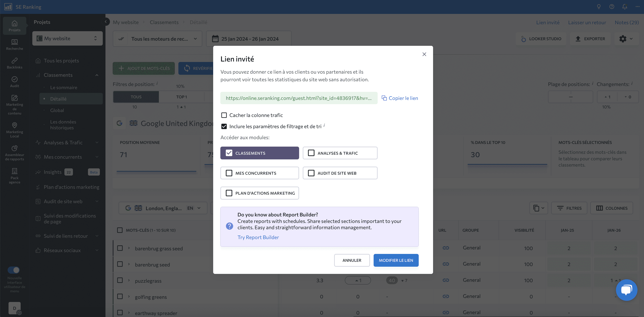This screenshot has width=644, height=317.
Task: Click the Try Report Builder link
Action: coord(258,237)
